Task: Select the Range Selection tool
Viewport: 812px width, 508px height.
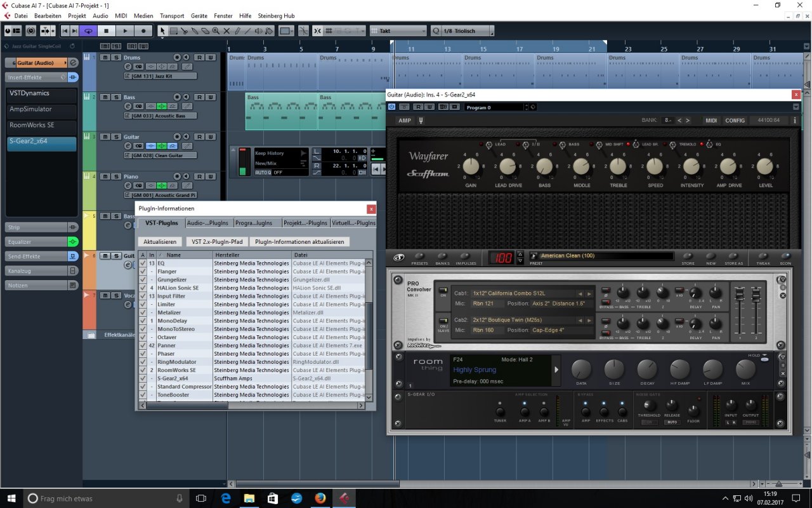Action: pyautogui.click(x=173, y=30)
